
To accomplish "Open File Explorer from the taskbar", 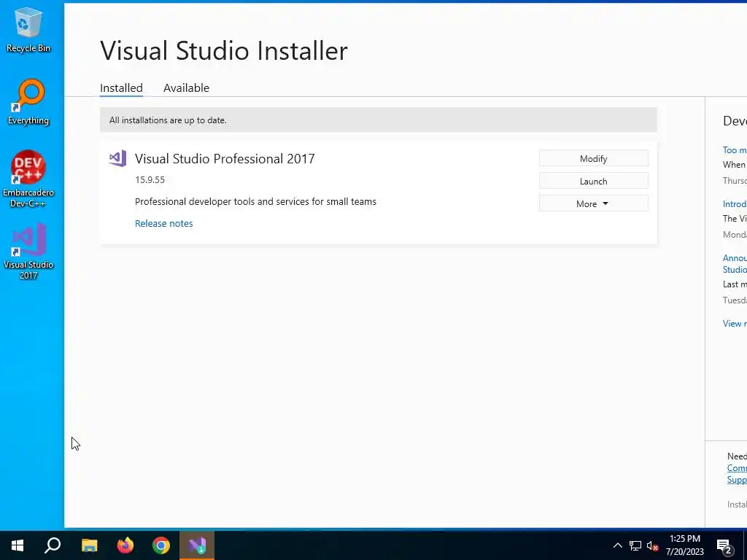I will point(89,545).
